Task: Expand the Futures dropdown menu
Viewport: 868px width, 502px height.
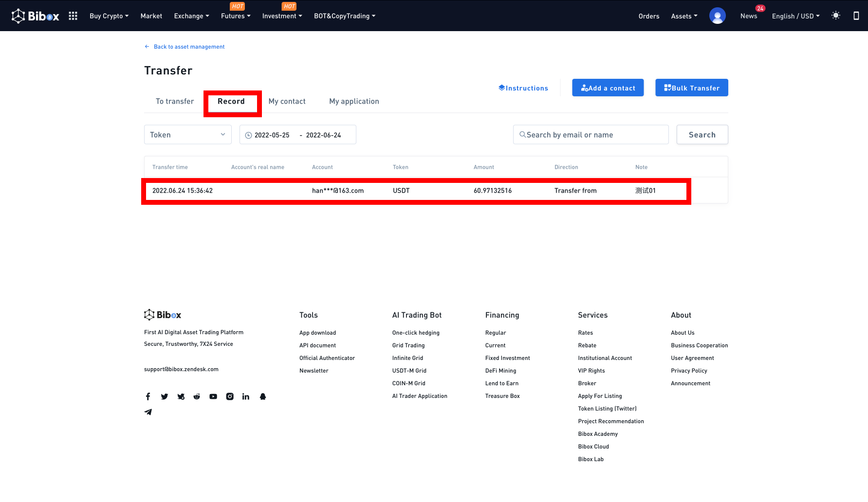Action: [236, 16]
